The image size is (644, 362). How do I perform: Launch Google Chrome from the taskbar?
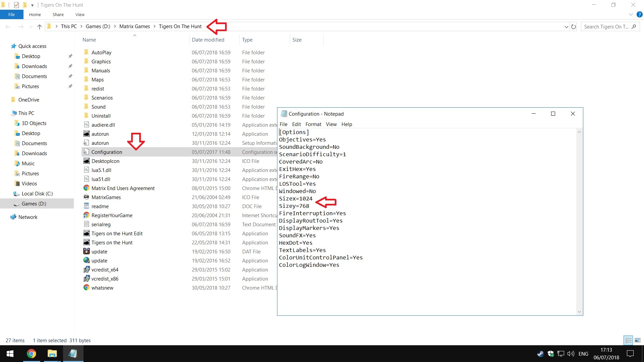[x=32, y=354]
